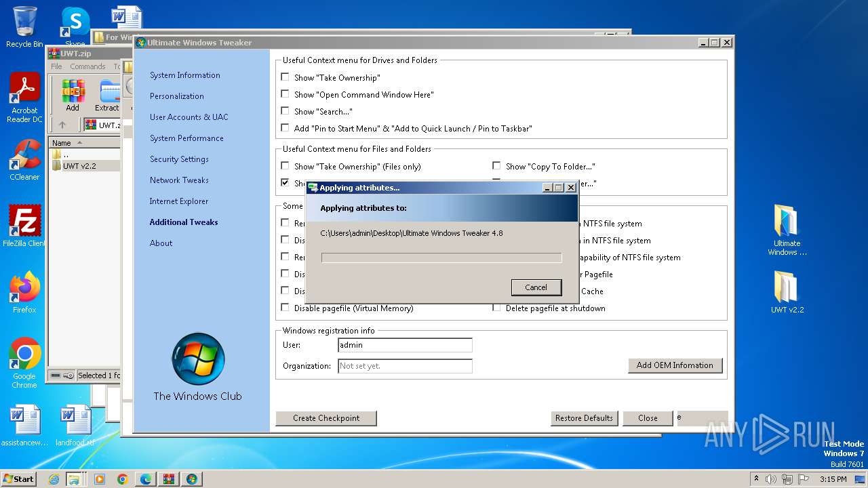Switch to System Performance section
868x488 pixels.
point(186,138)
